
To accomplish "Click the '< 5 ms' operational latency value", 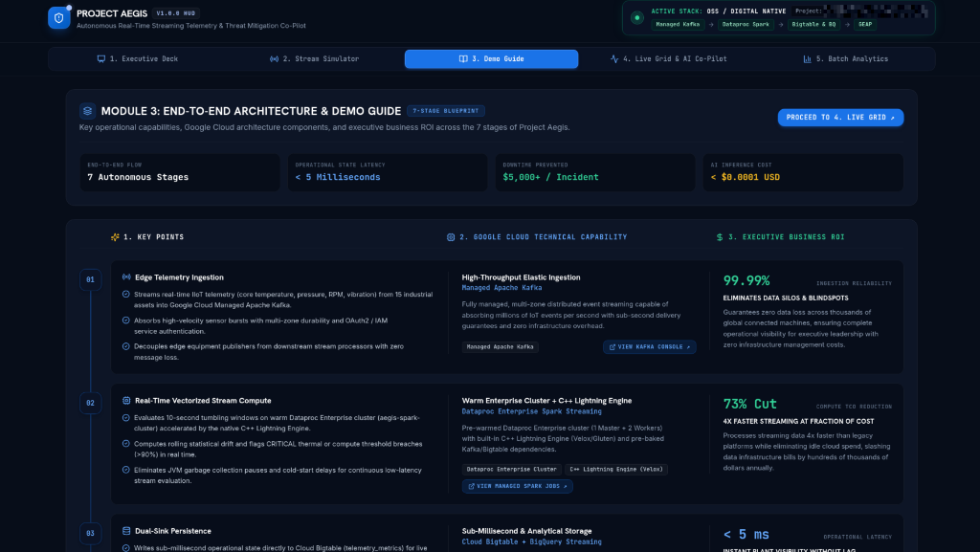I will click(746, 535).
